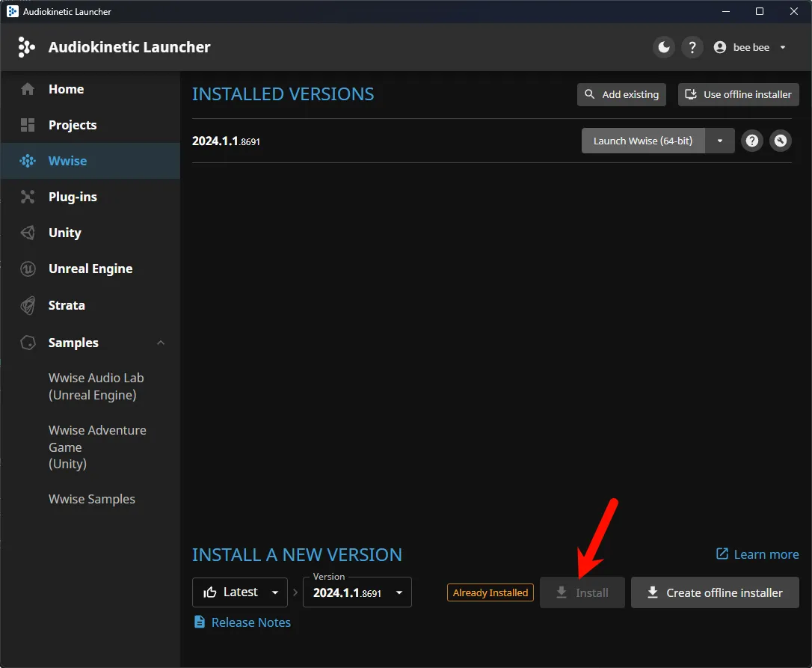Open the wrench settings for installed version
Image resolution: width=812 pixels, height=668 pixels.
781,141
